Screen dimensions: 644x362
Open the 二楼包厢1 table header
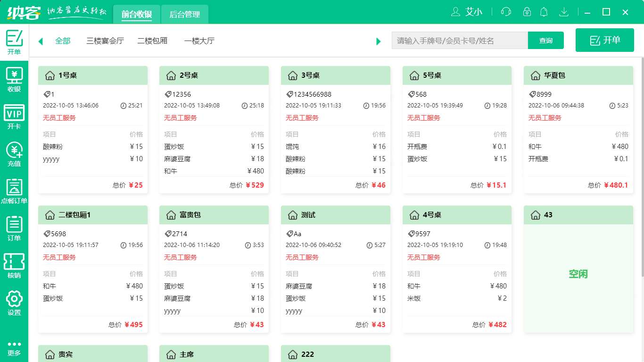coord(93,215)
